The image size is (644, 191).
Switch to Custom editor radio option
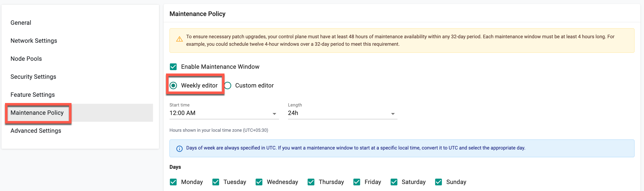point(227,85)
